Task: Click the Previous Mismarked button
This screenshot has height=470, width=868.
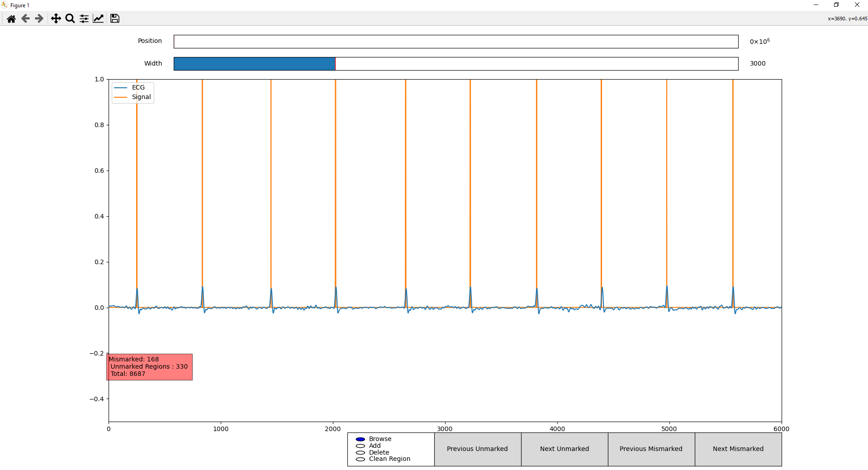Action: pyautogui.click(x=651, y=449)
